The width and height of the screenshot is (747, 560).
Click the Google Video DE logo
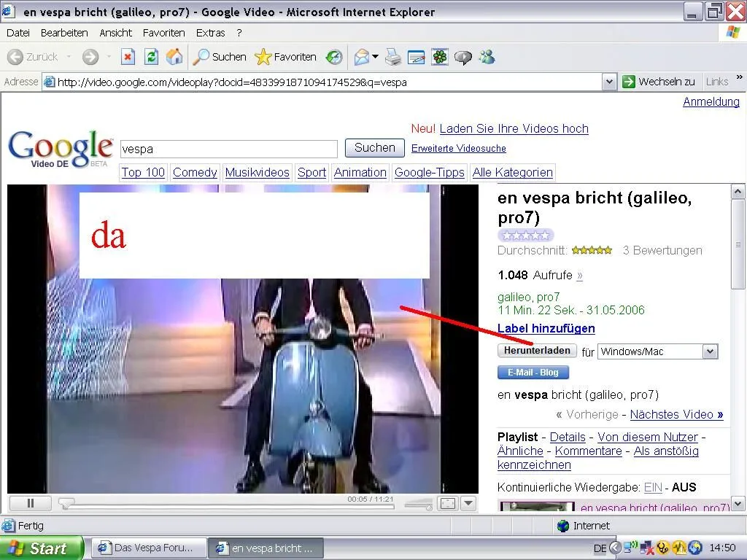[x=61, y=149]
